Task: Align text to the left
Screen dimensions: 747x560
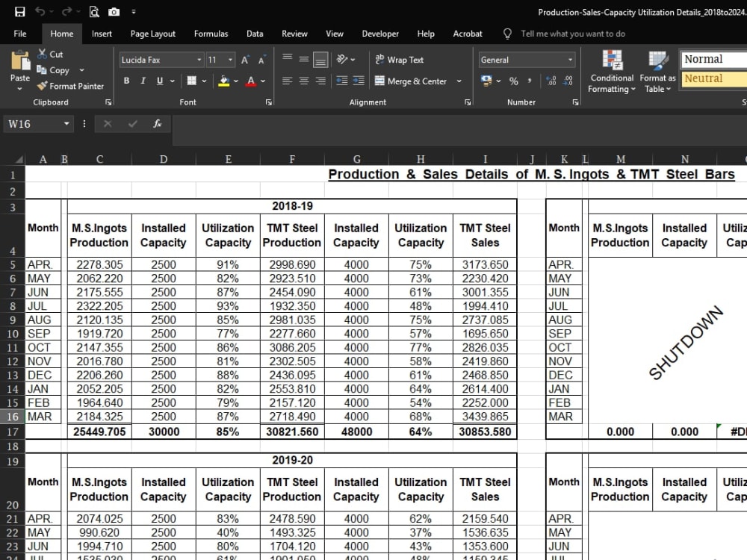Action: tap(287, 81)
